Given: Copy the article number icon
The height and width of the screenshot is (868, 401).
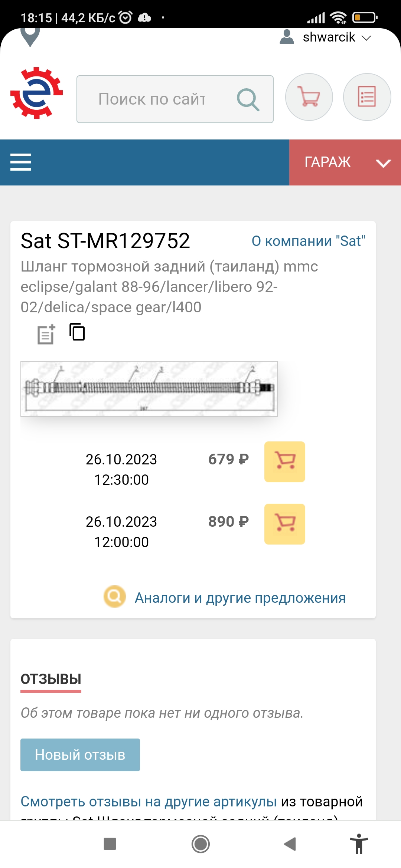Looking at the screenshot, I should pos(77,332).
